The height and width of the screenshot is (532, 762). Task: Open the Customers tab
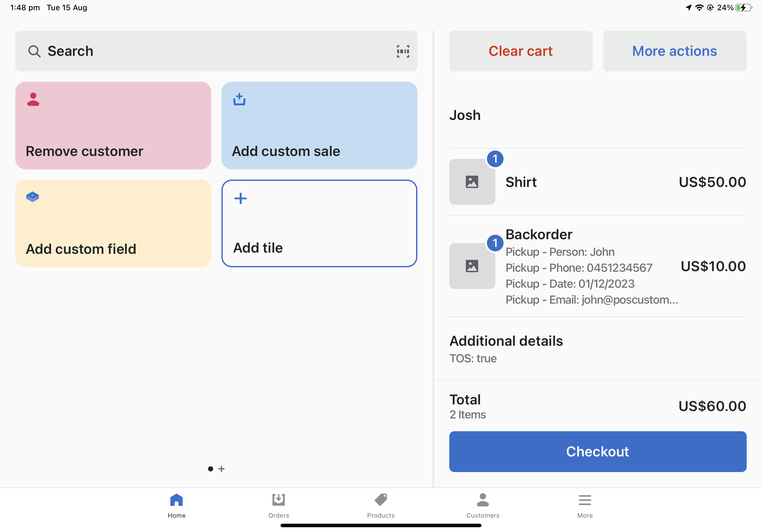[x=482, y=506]
